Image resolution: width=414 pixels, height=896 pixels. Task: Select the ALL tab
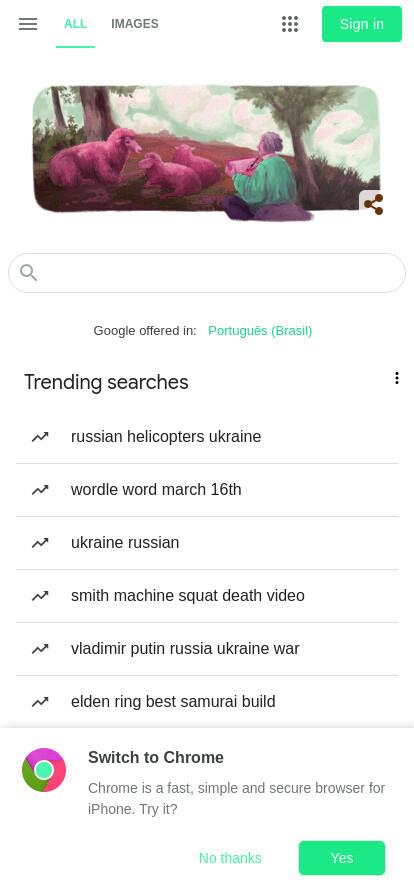pyautogui.click(x=75, y=24)
